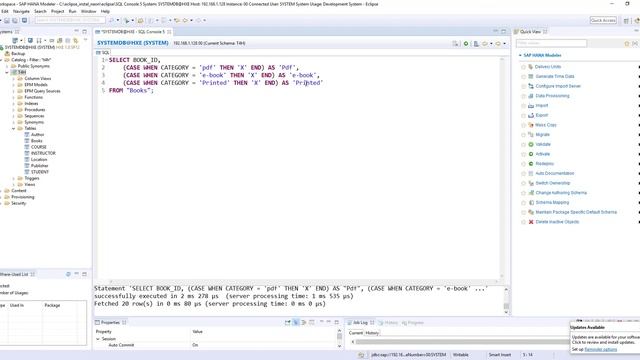Image resolution: width=640 pixels, height=360 pixels.
Task: Toggle the star checkbox beside Schema Mapping
Action: tap(523, 203)
